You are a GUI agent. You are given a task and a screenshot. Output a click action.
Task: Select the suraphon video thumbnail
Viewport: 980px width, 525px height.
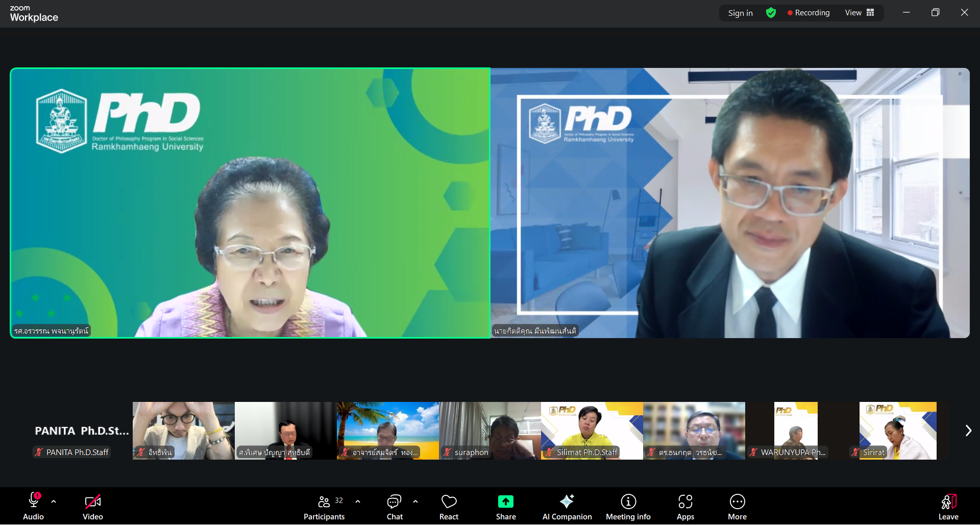point(489,431)
